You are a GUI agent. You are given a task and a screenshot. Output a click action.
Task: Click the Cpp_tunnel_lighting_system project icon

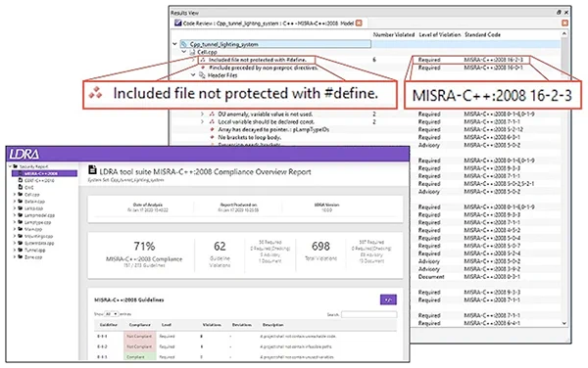[184, 44]
